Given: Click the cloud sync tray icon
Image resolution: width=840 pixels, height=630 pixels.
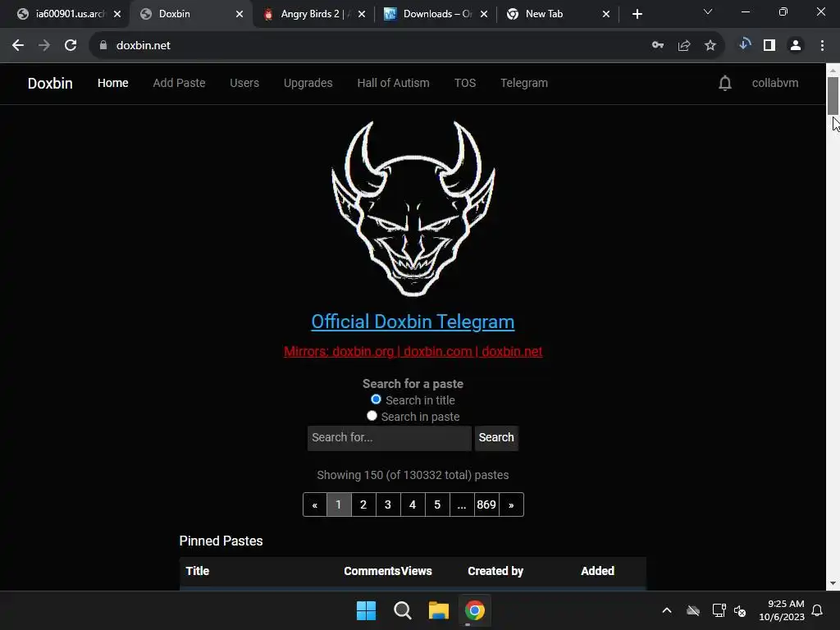Looking at the screenshot, I should click(x=693, y=610).
